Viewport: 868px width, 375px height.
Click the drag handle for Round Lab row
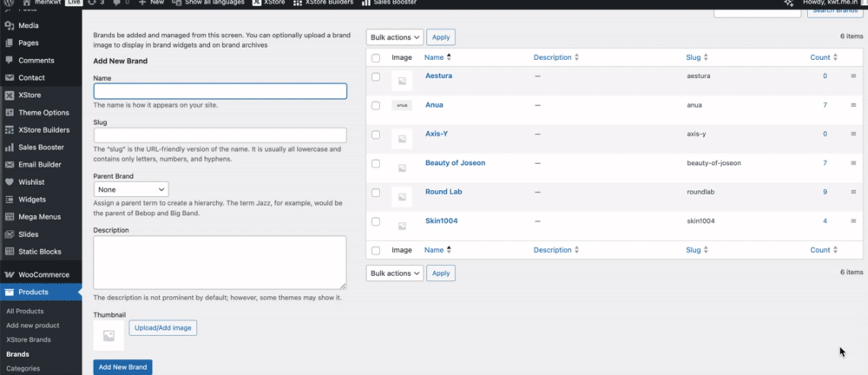[853, 192]
